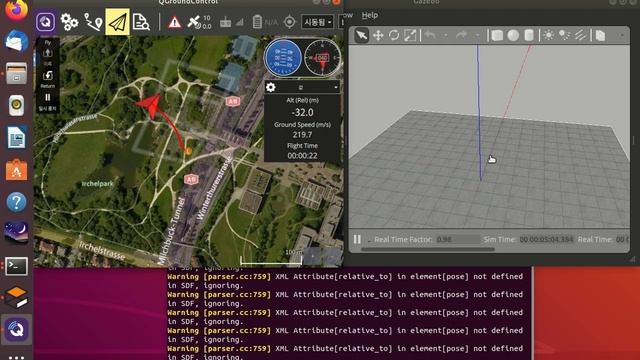Open Gazebo from the dock
This screenshot has width=640, height=360.
coord(16,297)
